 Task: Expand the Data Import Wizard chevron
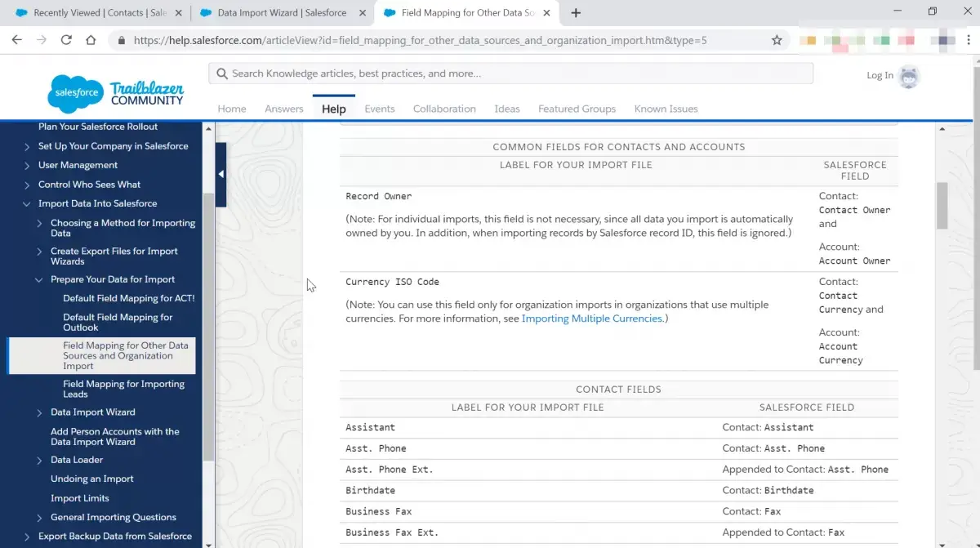coord(39,413)
